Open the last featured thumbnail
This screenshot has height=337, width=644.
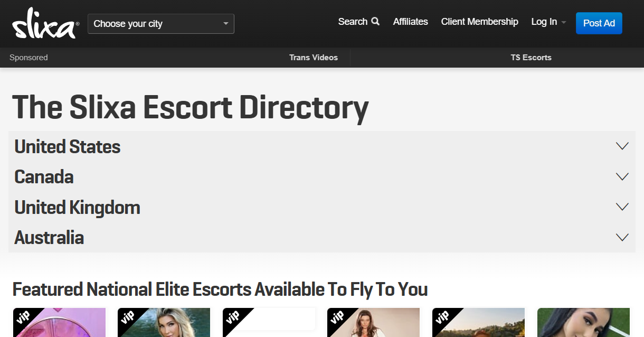point(583,323)
